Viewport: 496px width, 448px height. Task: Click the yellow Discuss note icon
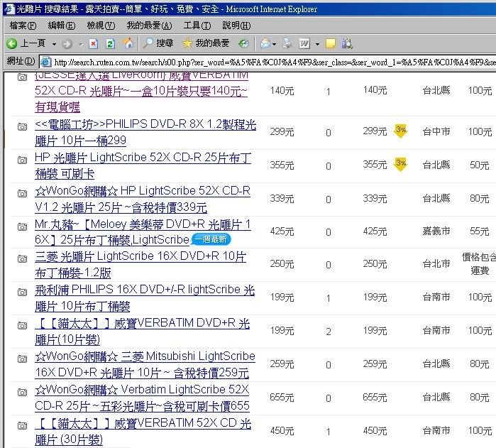[330, 44]
